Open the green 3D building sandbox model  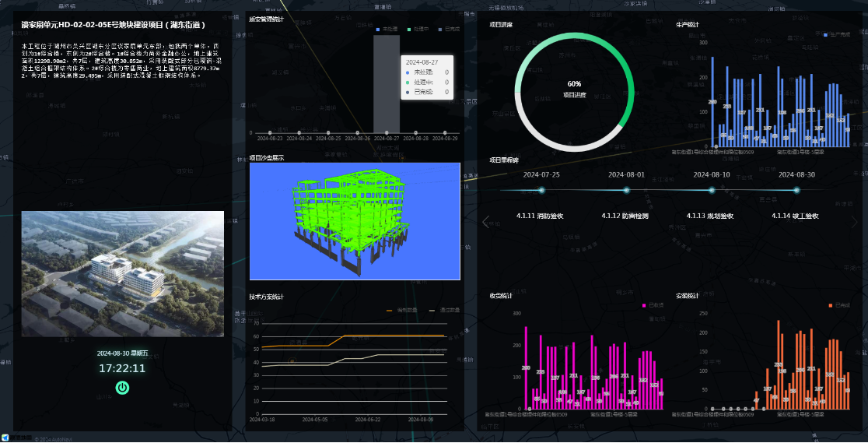tap(355, 221)
